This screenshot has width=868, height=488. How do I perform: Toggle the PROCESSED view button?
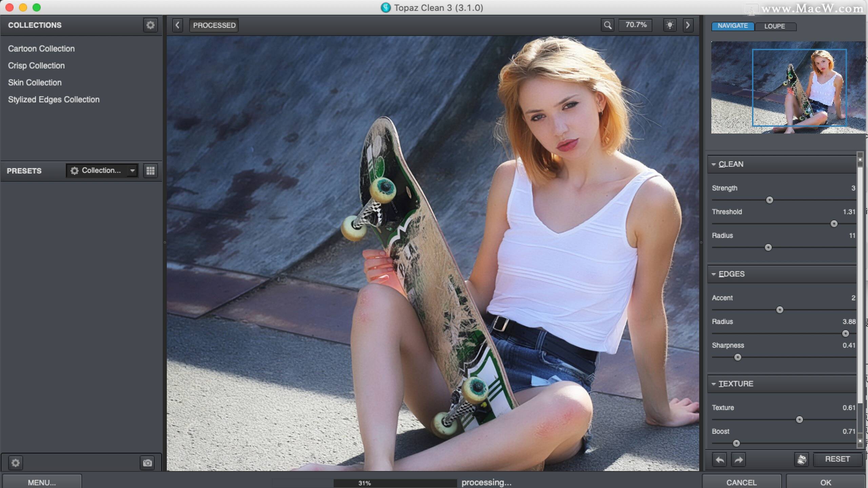click(214, 25)
